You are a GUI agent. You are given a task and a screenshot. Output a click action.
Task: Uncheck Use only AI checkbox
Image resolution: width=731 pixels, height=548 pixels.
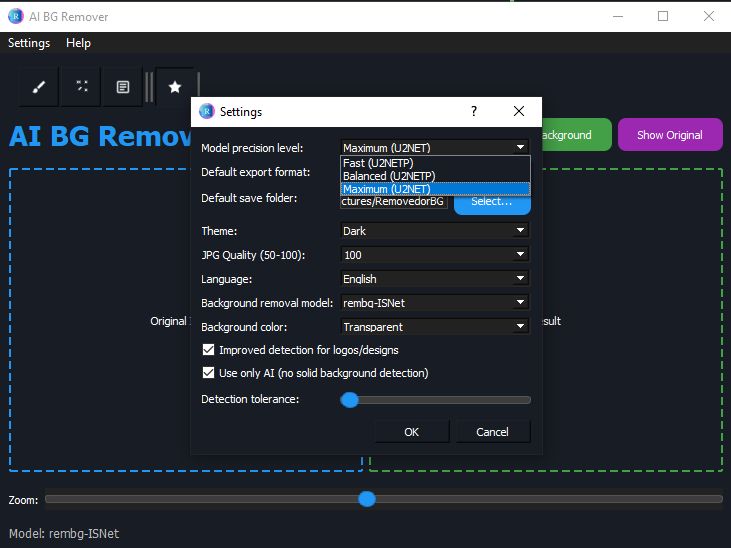(209, 373)
